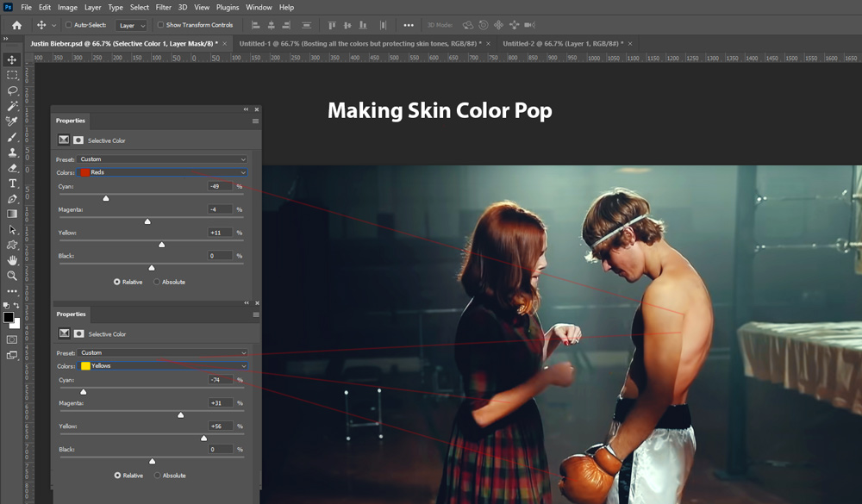Click the top Properties panel tab
This screenshot has height=504, width=862.
71,121
